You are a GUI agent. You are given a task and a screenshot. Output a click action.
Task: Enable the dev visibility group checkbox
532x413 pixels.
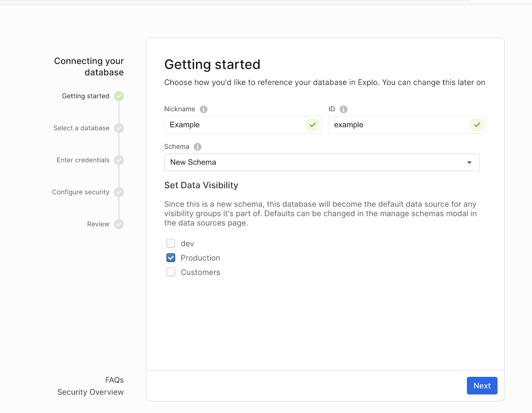[171, 243]
